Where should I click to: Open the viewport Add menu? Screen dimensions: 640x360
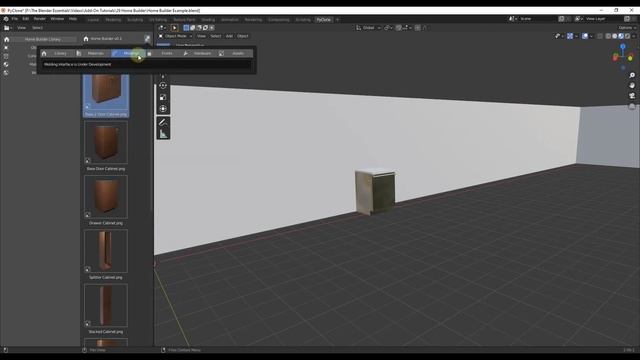pos(229,36)
